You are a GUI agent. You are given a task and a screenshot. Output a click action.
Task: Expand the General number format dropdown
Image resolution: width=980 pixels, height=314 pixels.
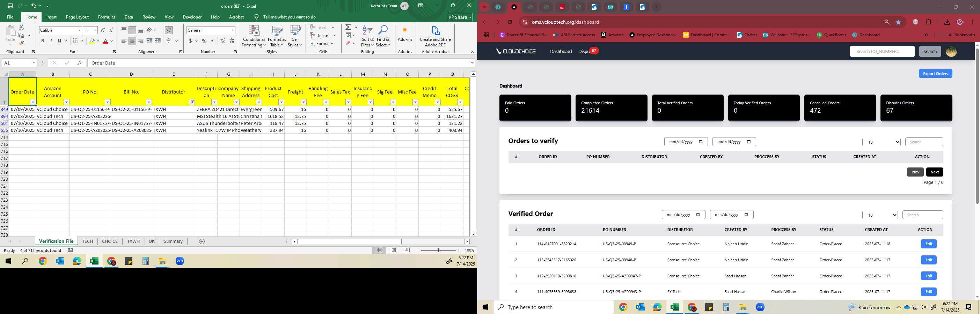[x=233, y=30]
